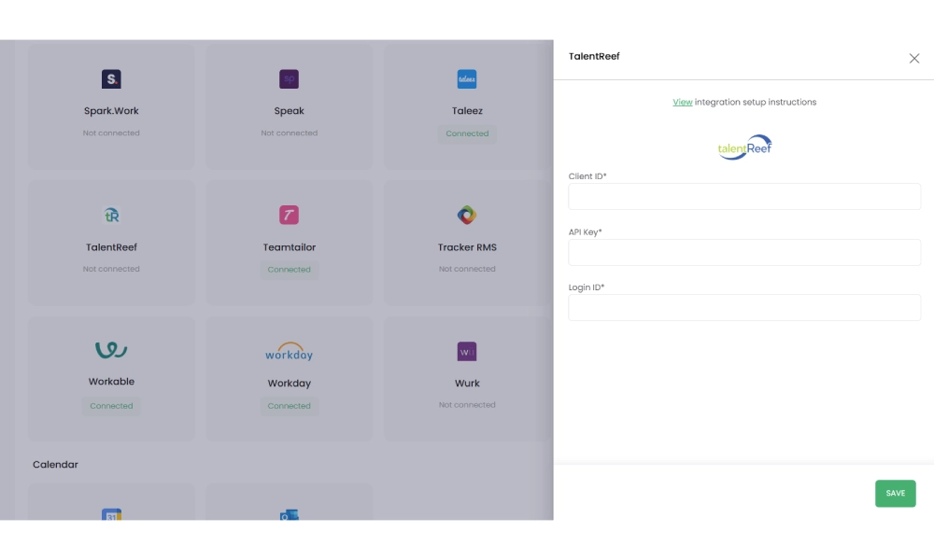The image size is (934, 560).
Task: Click the Calendar section heading
Action: 55,464
